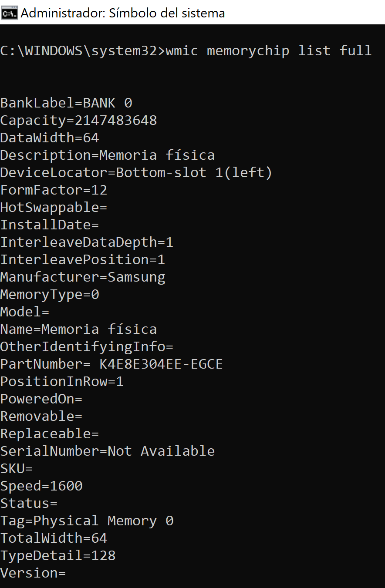Click the SerialNumber=Not Available line

(108, 451)
